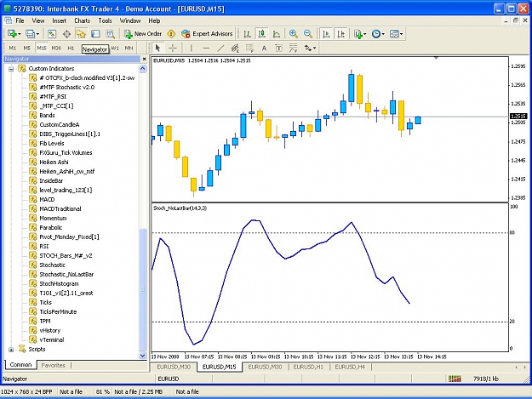Screen dimensions: 532x399
Task: Switch to the Common navigator tab
Action: coord(20,365)
